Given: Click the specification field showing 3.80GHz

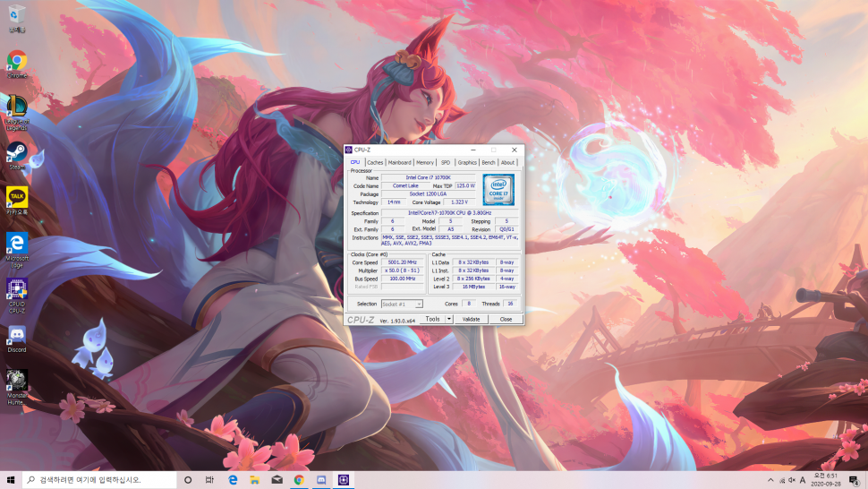Looking at the screenshot, I should pos(449,212).
